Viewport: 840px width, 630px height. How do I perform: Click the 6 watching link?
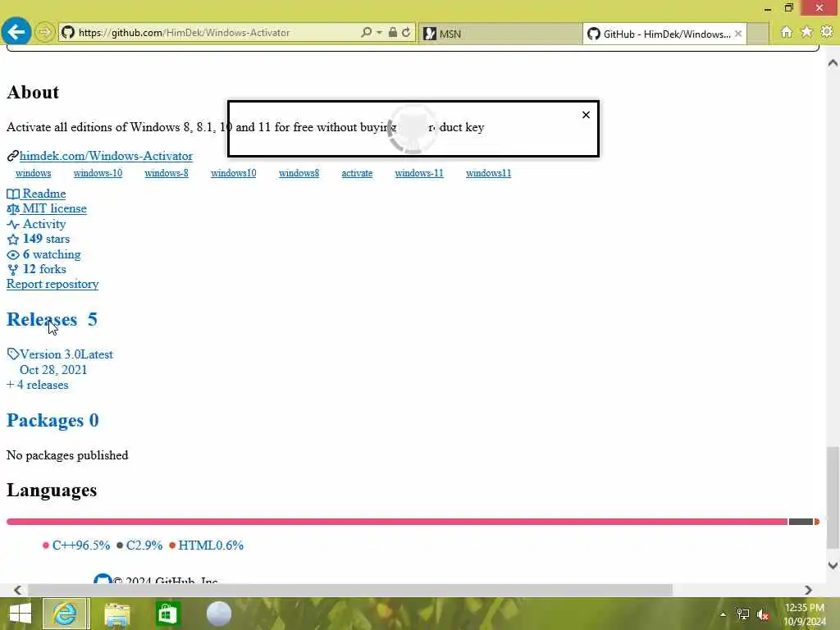point(44,254)
